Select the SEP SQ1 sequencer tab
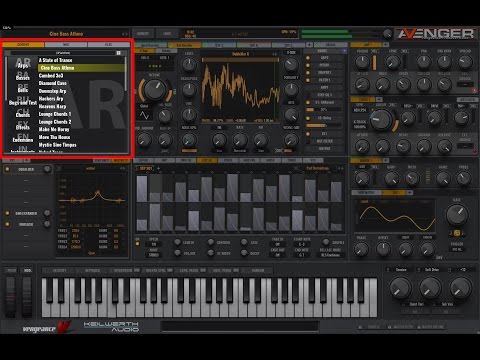The image size is (480, 360). [x=146, y=169]
